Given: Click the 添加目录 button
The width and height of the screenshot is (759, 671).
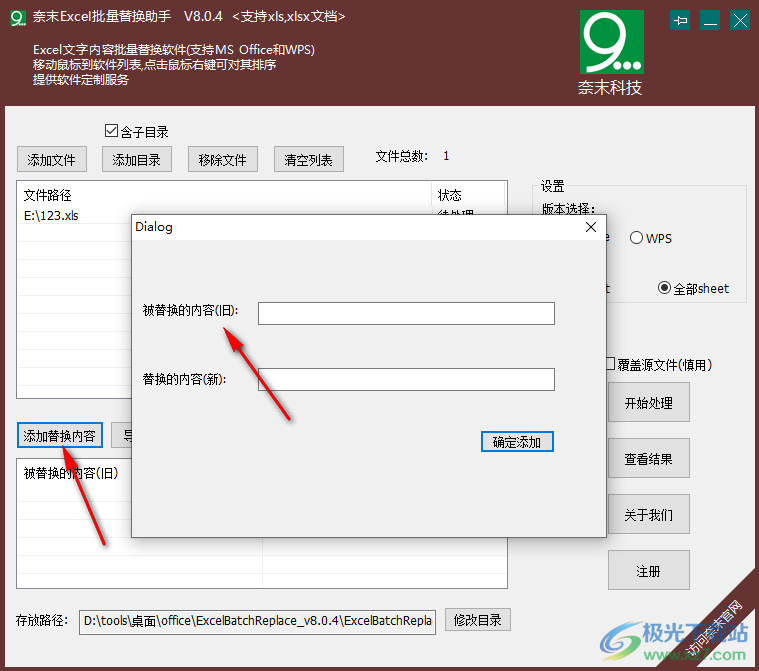Looking at the screenshot, I should click(x=137, y=159).
